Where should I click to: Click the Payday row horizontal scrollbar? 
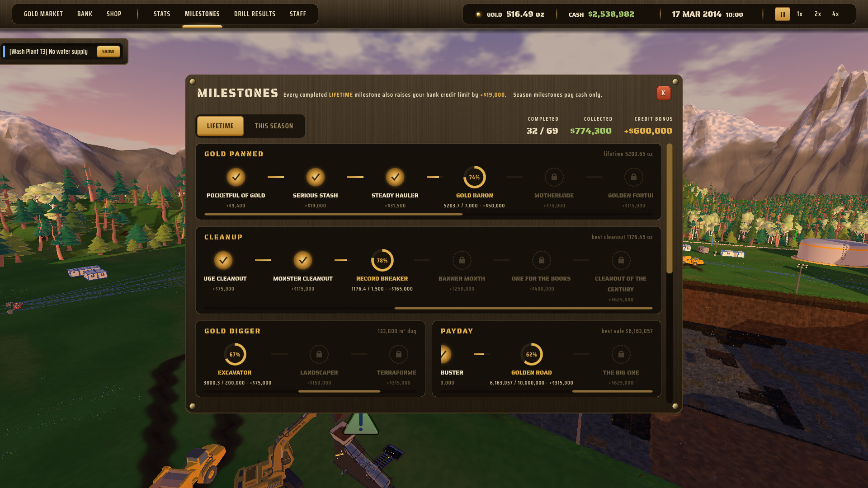tap(612, 391)
